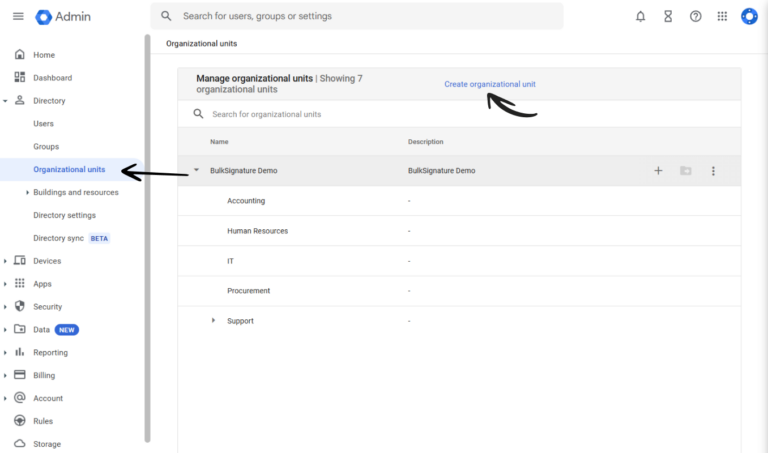Click the Dashboard icon in sidebar
The height and width of the screenshot is (453, 768).
coord(20,77)
